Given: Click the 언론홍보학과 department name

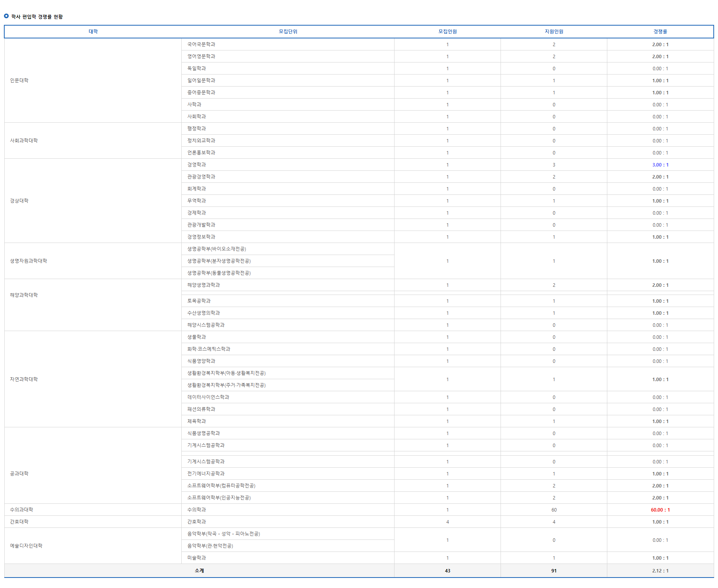Looking at the screenshot, I should [201, 153].
